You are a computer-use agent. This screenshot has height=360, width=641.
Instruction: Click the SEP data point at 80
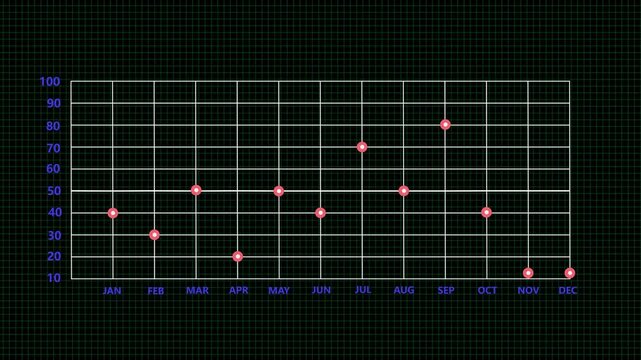445,124
